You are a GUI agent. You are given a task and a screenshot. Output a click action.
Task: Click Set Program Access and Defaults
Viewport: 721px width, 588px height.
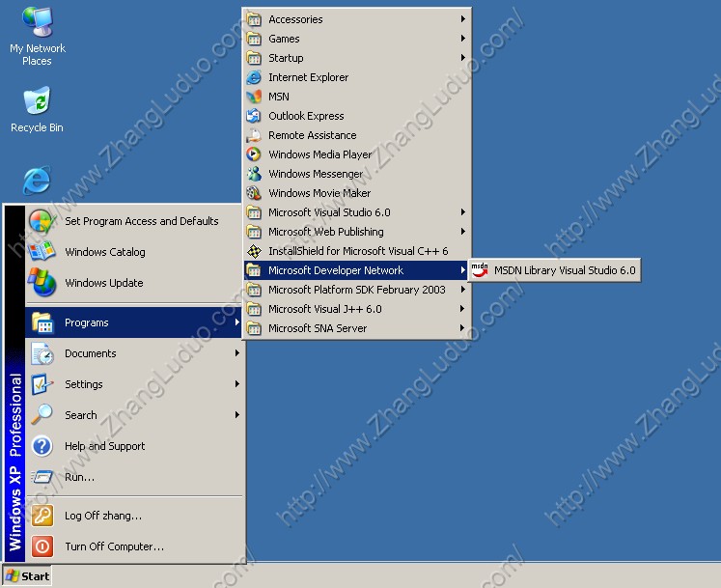[134, 221]
